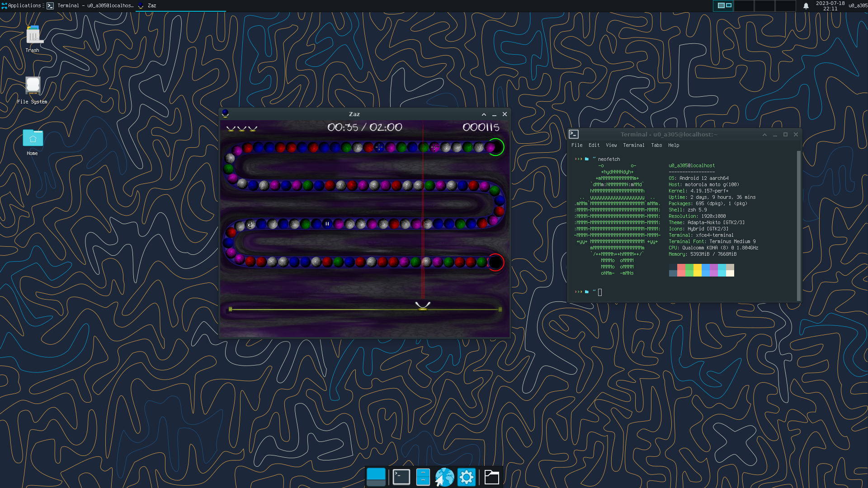Switch to the first workspace in pager

[x=724, y=5]
